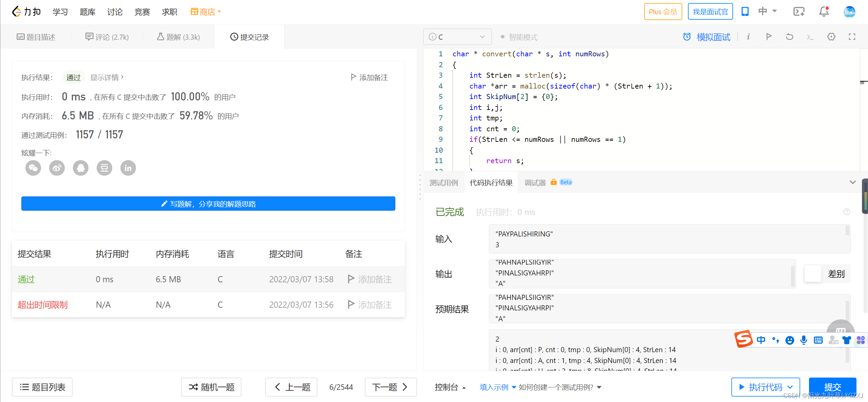Open the 测试用例 tab
This screenshot has height=402, width=868.
click(x=443, y=183)
